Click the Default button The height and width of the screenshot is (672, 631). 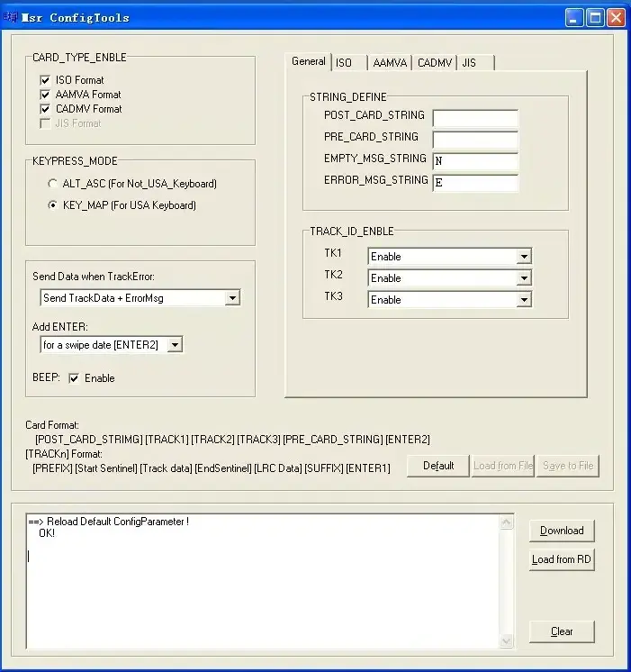(x=438, y=466)
